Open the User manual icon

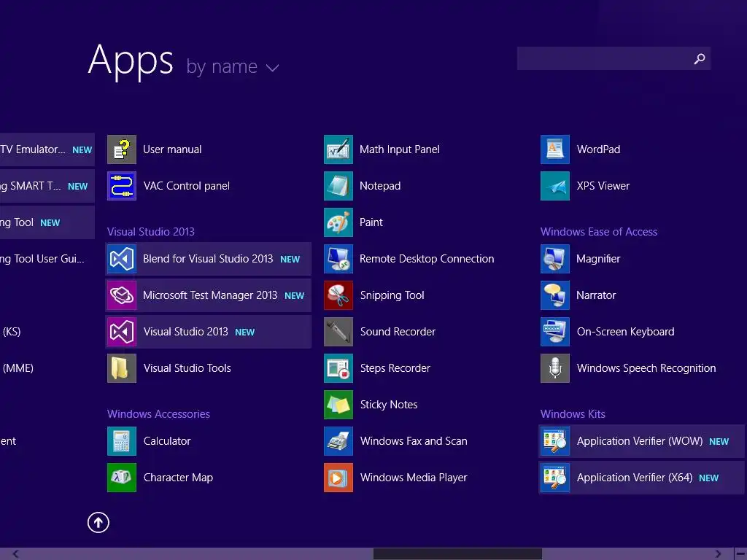point(122,149)
